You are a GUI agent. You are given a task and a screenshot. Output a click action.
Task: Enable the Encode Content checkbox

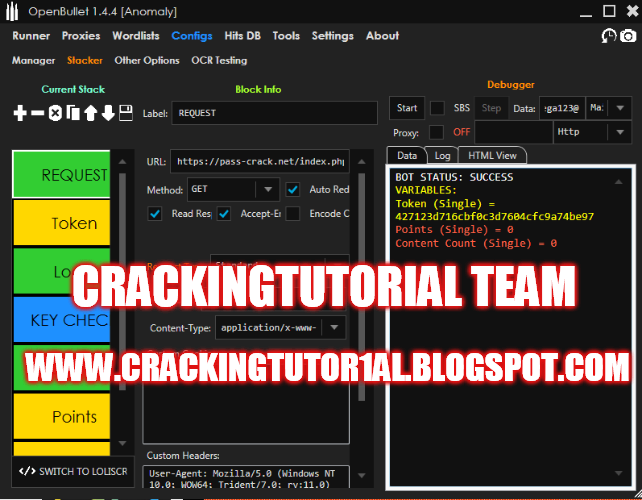292,213
